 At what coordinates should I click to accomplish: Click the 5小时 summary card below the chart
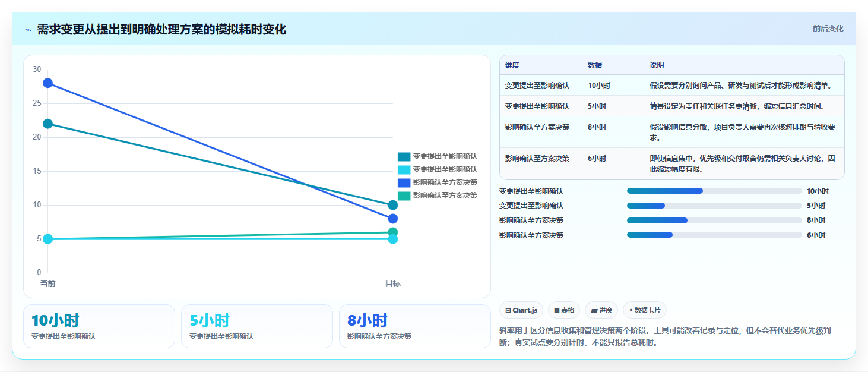click(x=257, y=326)
